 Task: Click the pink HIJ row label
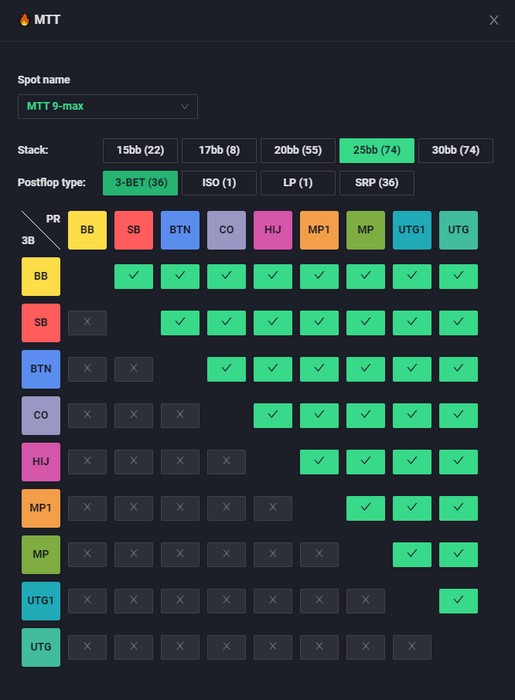[41, 462]
